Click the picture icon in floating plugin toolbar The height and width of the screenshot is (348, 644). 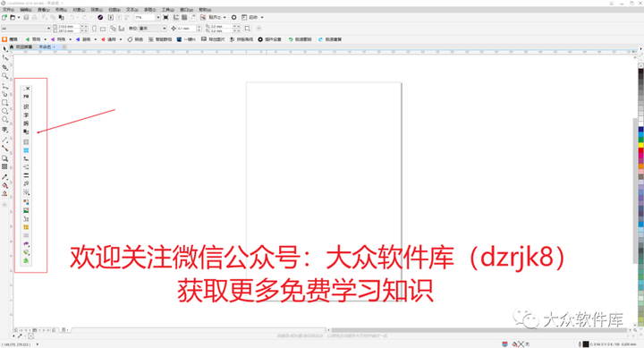click(x=26, y=210)
